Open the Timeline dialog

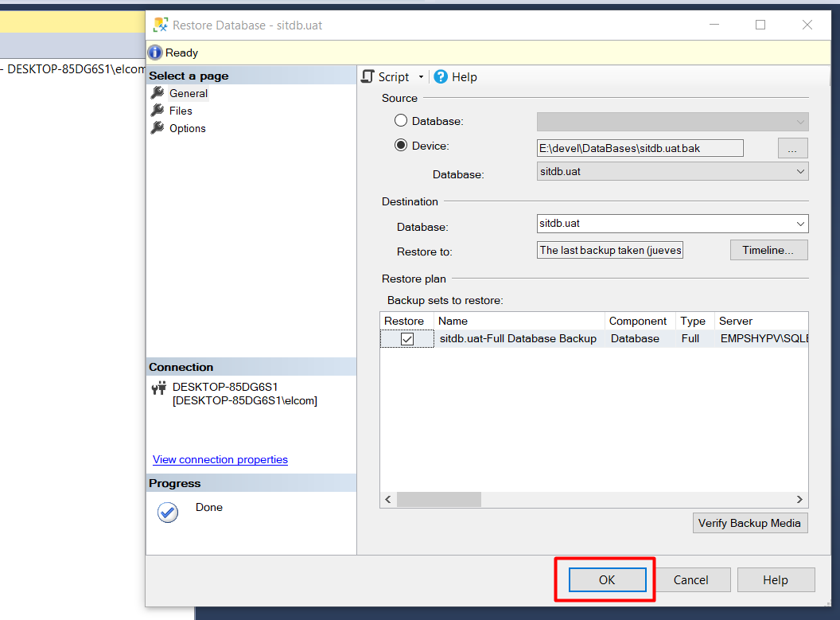click(768, 250)
